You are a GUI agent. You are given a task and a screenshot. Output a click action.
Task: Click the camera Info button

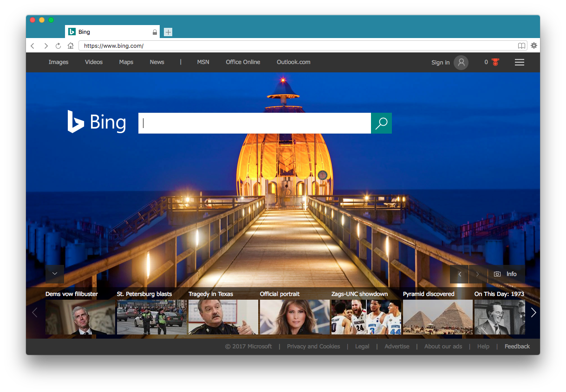506,274
